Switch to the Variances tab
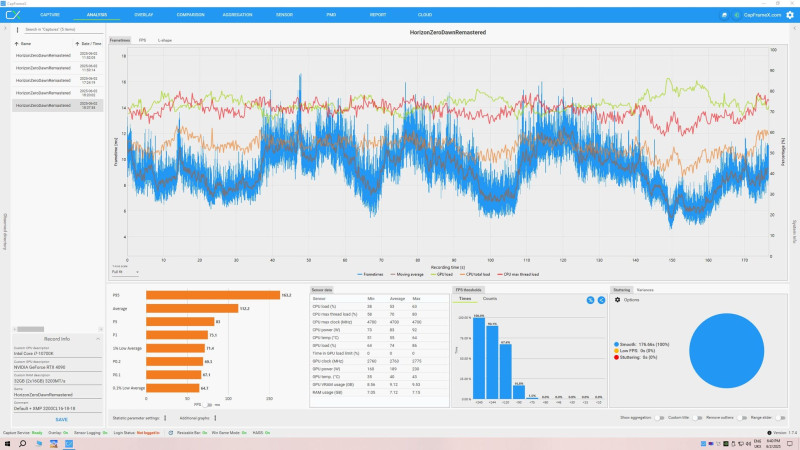This screenshot has height=450, width=800. 645,290
